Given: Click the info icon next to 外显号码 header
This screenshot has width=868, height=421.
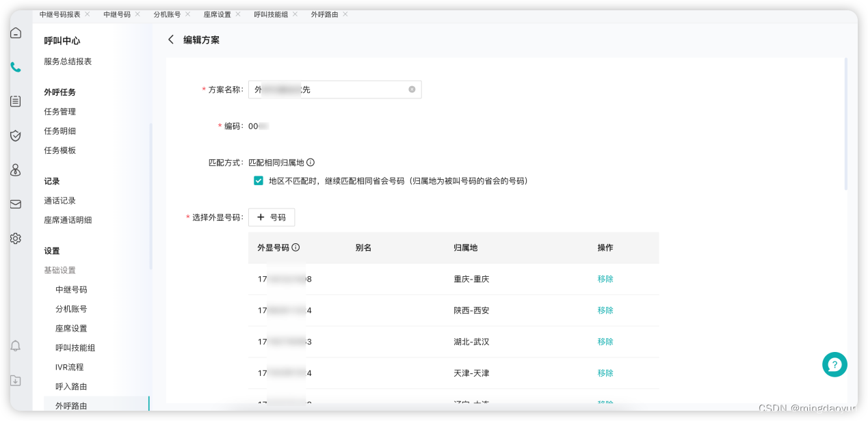Looking at the screenshot, I should tap(295, 247).
